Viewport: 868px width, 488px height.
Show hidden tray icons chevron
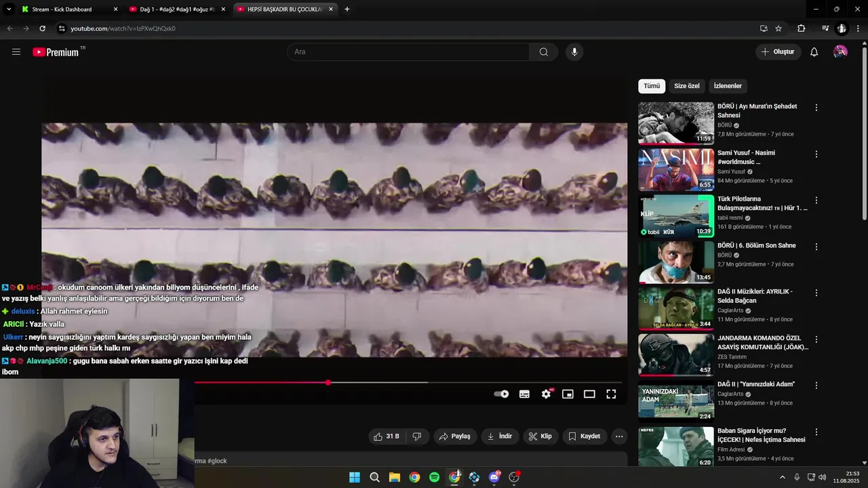(782, 477)
